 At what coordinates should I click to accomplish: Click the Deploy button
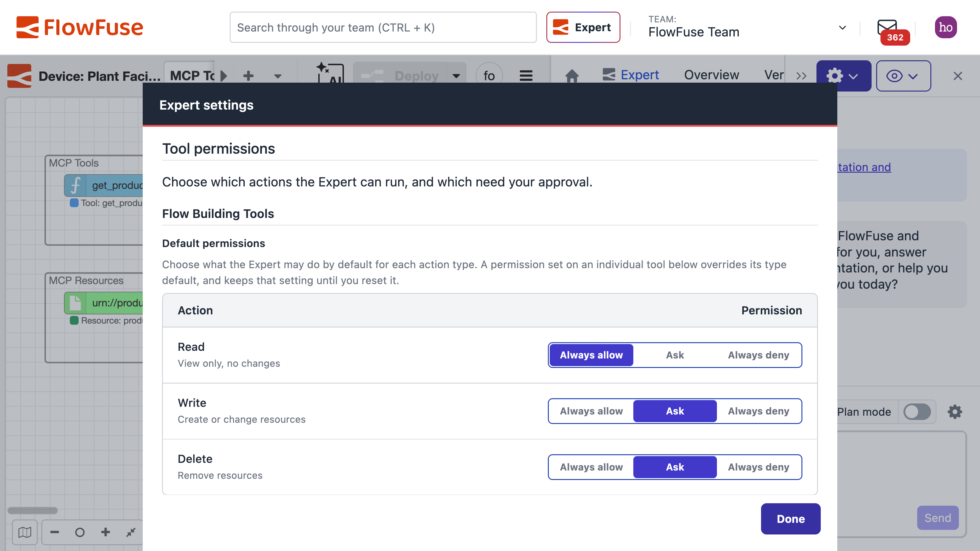coord(400,75)
